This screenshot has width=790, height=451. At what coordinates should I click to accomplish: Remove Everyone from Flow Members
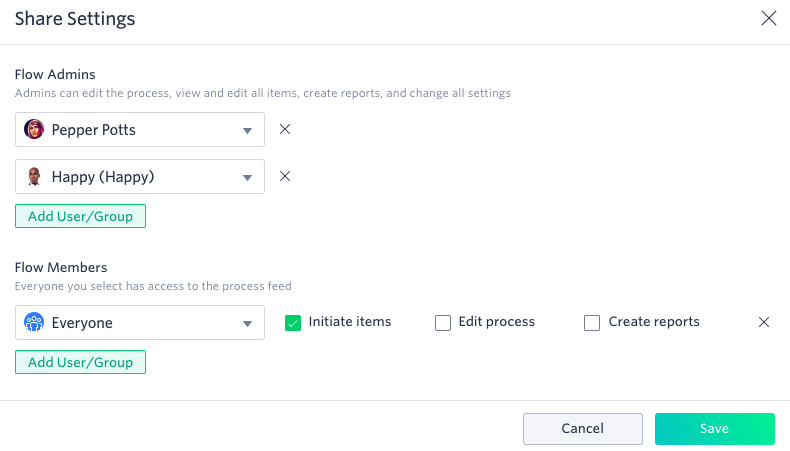(x=764, y=322)
